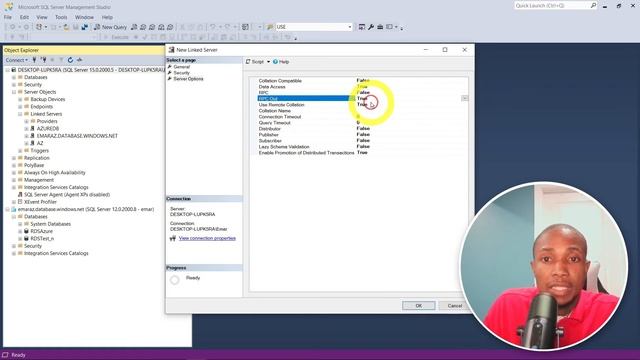The height and width of the screenshot is (360, 640).
Task: Open the View menu
Action: [x=42, y=17]
